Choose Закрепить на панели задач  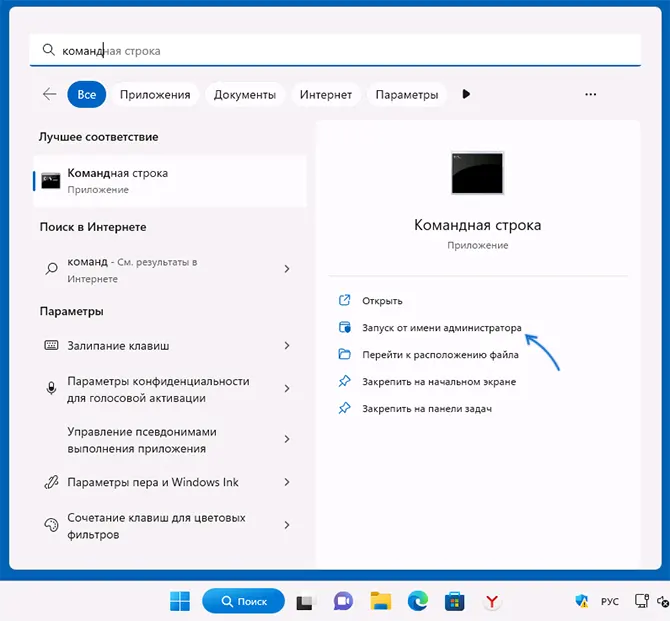click(427, 409)
